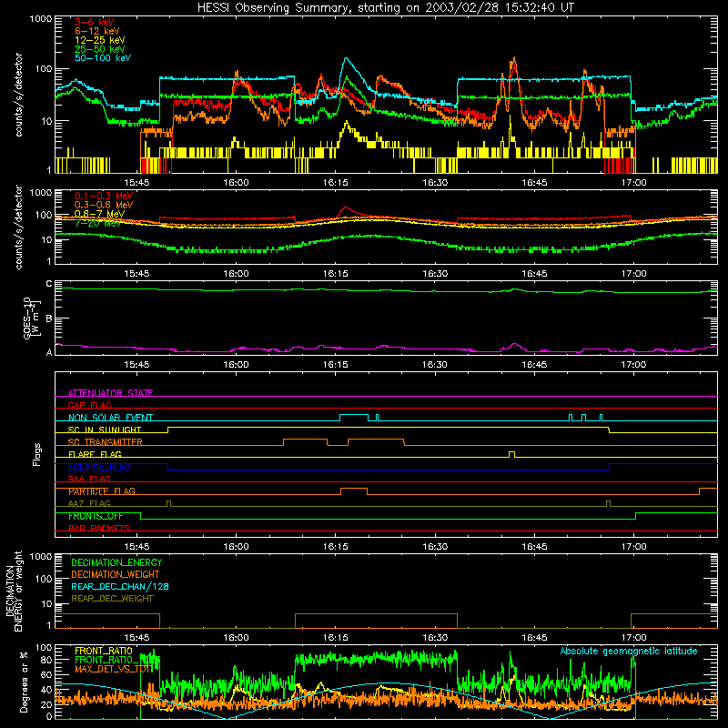Click the 'SC_TRANSMITTER' flag label
The width and height of the screenshot is (728, 728).
pos(105,441)
